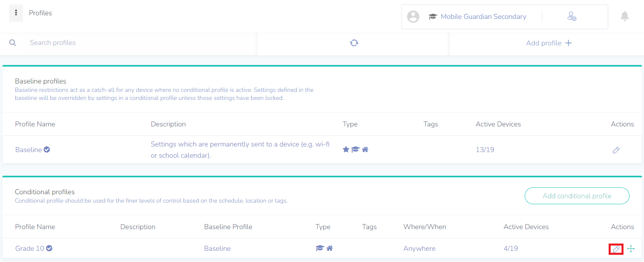This screenshot has width=644, height=262.
Task: Click the move handle for Grade 10
Action: coord(631,249)
